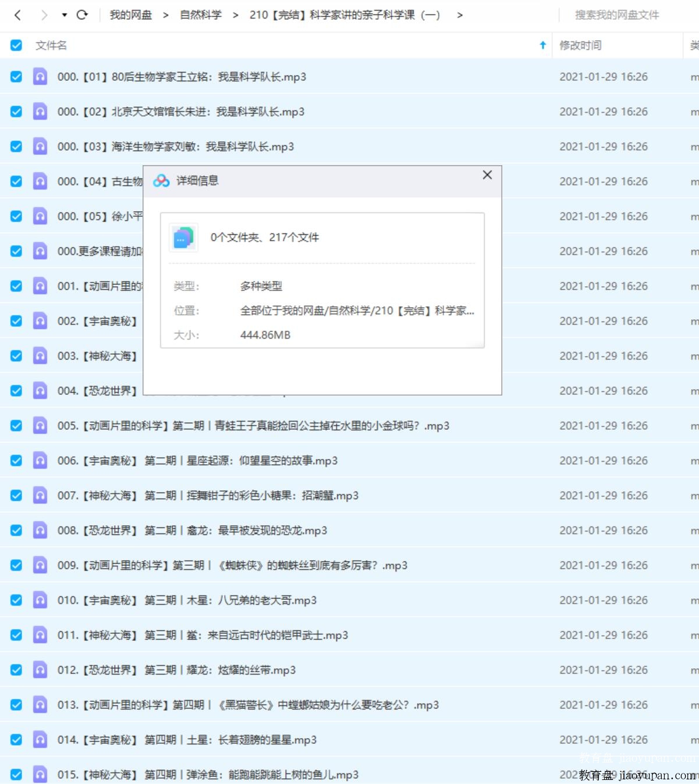This screenshot has height=784, width=699.
Task: Click audio icon of 011 鲎 file
Action: tap(40, 635)
